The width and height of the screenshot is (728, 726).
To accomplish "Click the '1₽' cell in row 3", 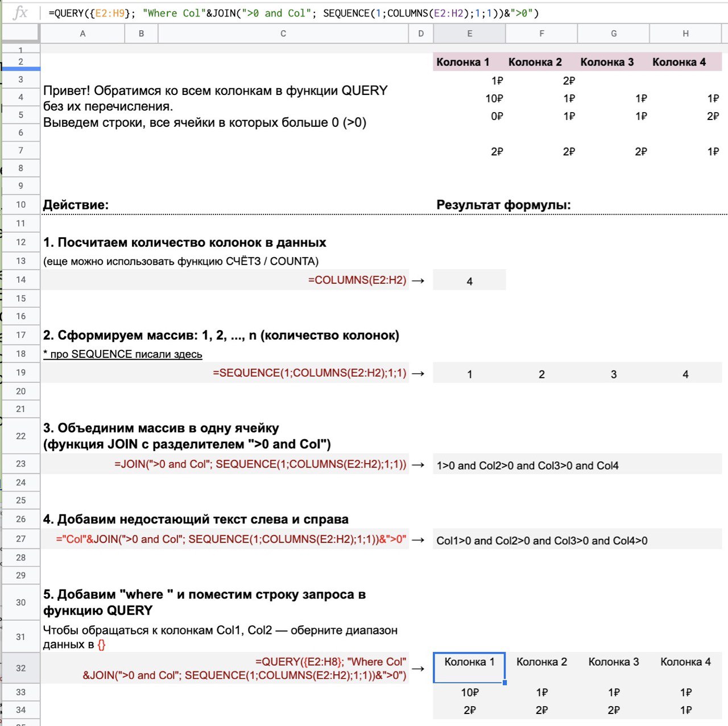I will click(x=470, y=81).
